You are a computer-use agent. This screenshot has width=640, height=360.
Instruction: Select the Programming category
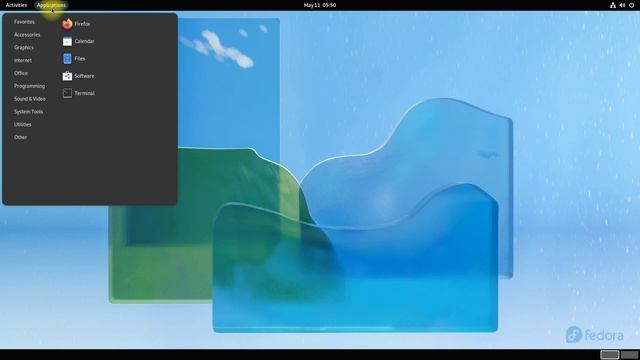[x=29, y=86]
